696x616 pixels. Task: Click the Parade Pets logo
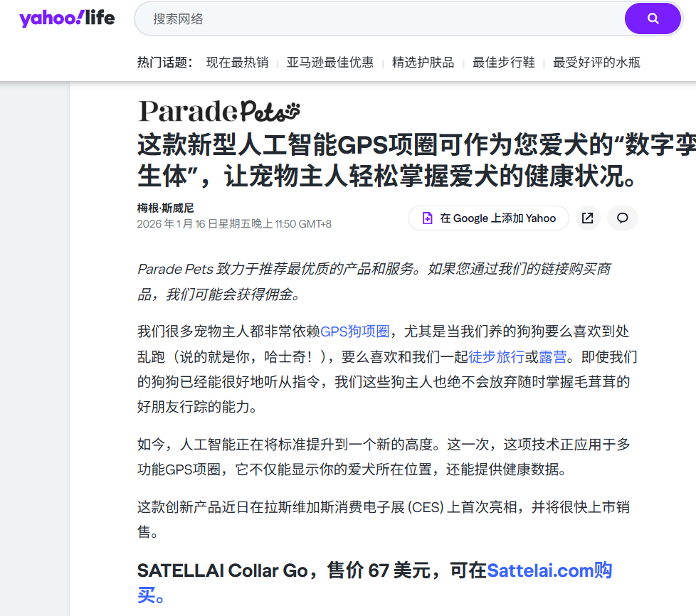(x=218, y=112)
